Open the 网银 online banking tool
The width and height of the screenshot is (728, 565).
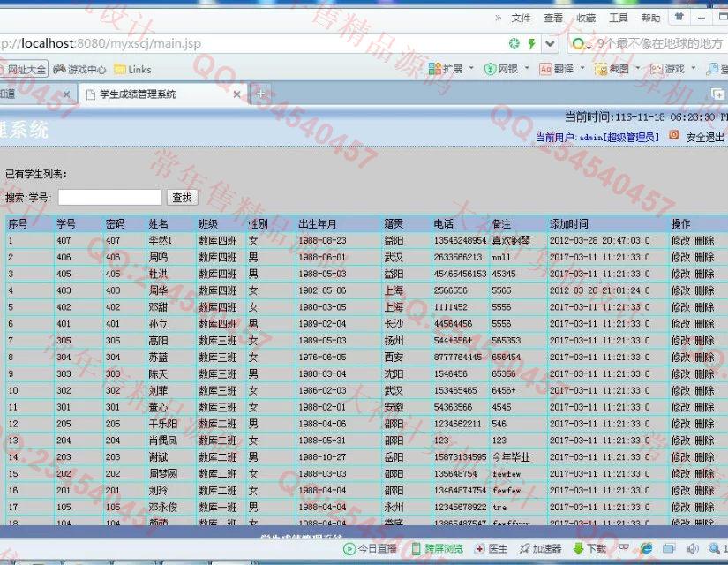pos(501,69)
